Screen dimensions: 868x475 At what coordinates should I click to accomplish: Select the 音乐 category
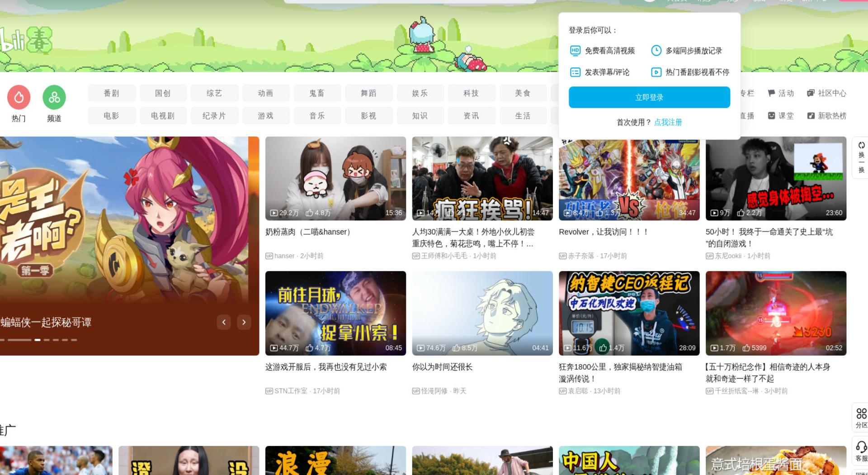coord(317,116)
